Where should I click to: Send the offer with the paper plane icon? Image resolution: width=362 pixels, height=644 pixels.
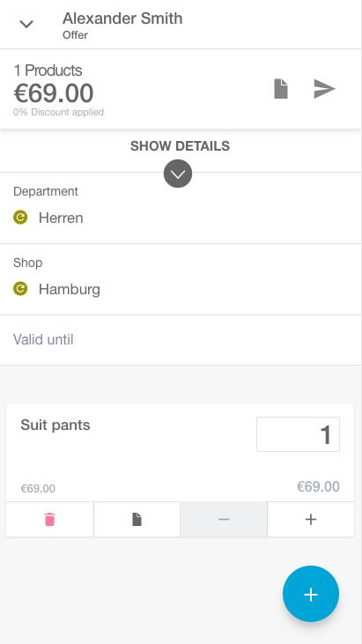[x=324, y=89]
